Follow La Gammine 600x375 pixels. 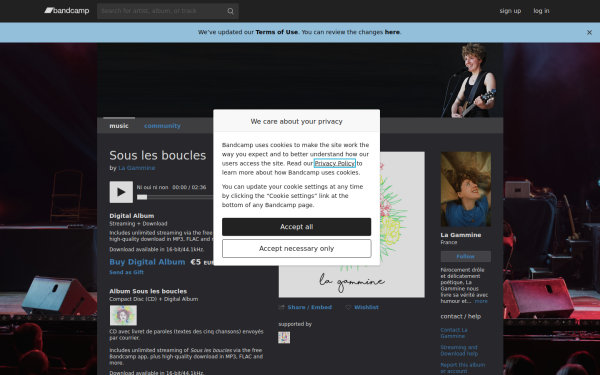pyautogui.click(x=466, y=256)
